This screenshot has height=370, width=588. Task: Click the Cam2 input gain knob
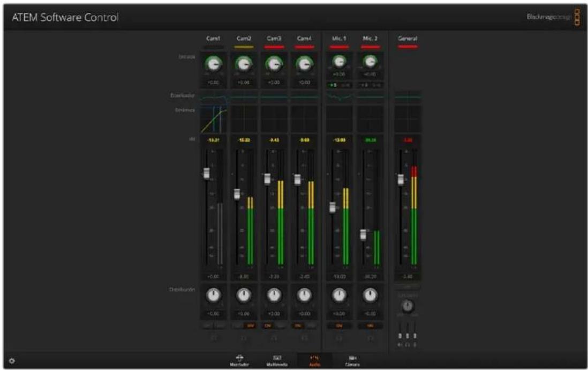[x=244, y=64]
